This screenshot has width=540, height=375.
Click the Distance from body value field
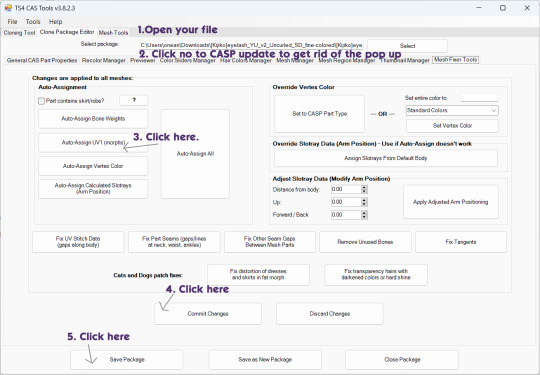[346, 189]
